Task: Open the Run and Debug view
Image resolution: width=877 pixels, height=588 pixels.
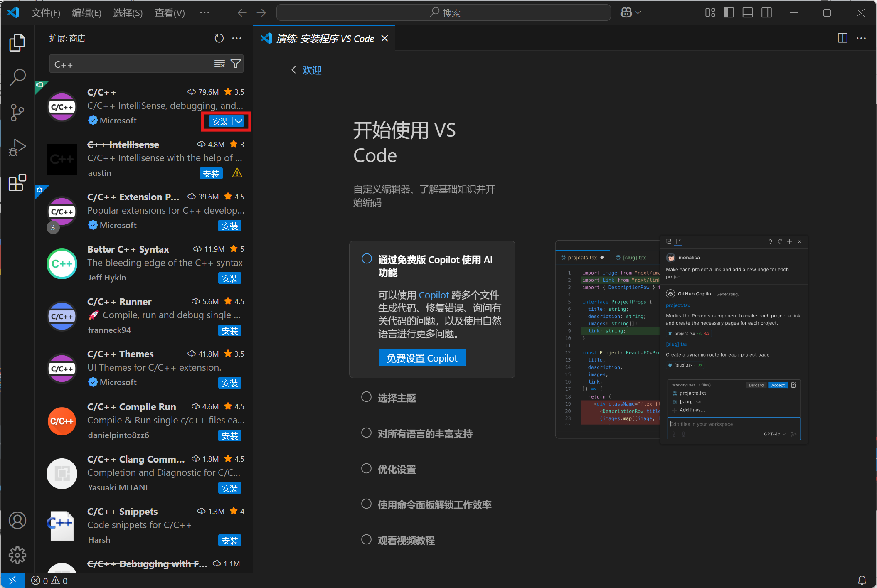Action: (x=17, y=147)
